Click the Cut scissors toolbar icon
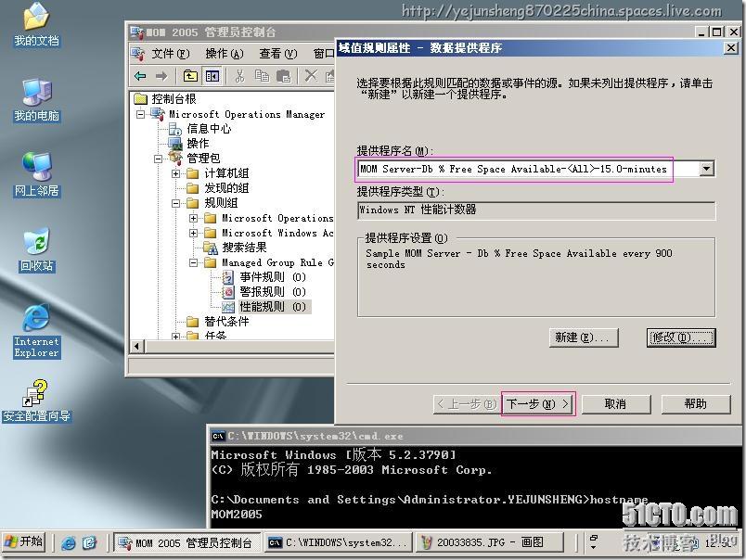The height and width of the screenshot is (560, 746). [x=239, y=76]
